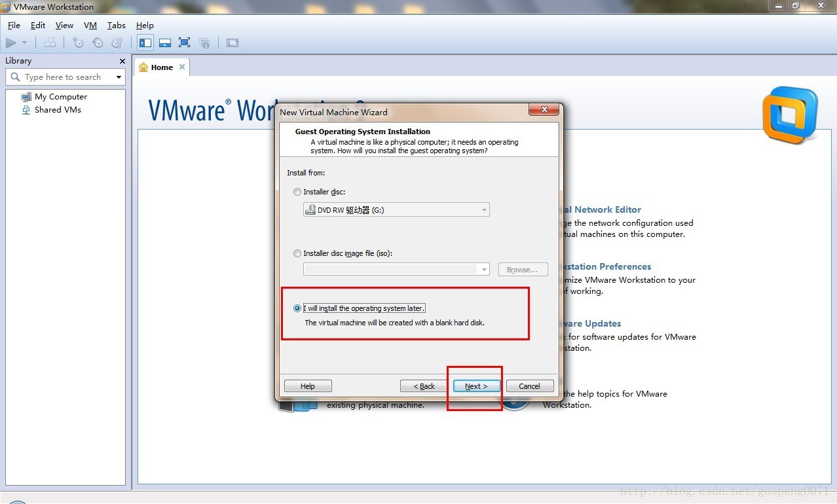Close the New Virtual Machine Wizard dialog
Image resolution: width=837 pixels, height=504 pixels.
(x=544, y=111)
